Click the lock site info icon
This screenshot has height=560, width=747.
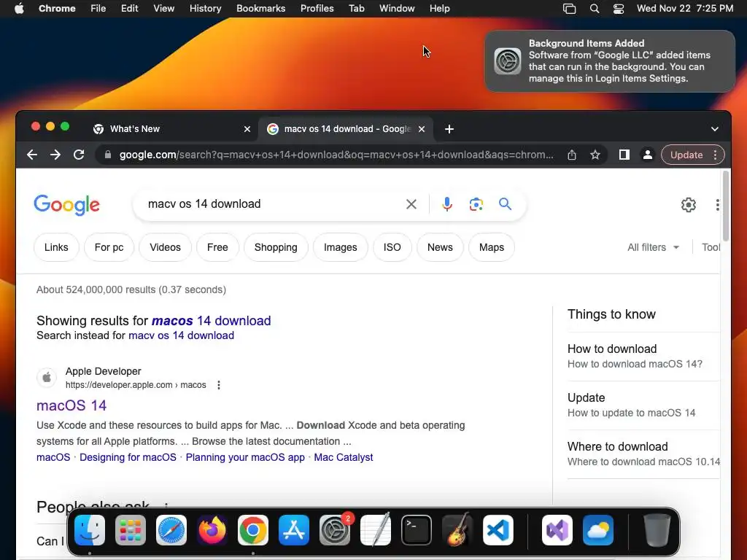108,155
